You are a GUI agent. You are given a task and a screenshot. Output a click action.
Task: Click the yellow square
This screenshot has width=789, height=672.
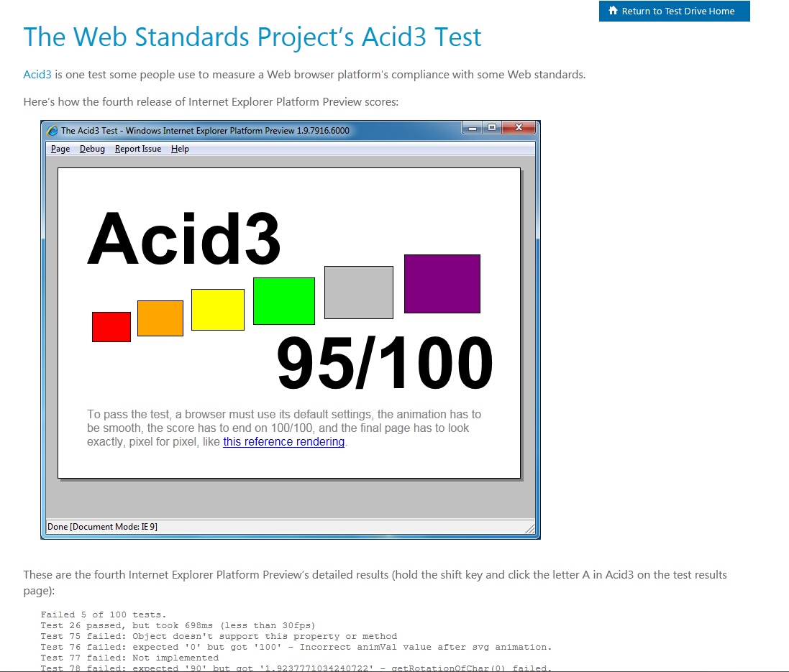pyautogui.click(x=218, y=310)
